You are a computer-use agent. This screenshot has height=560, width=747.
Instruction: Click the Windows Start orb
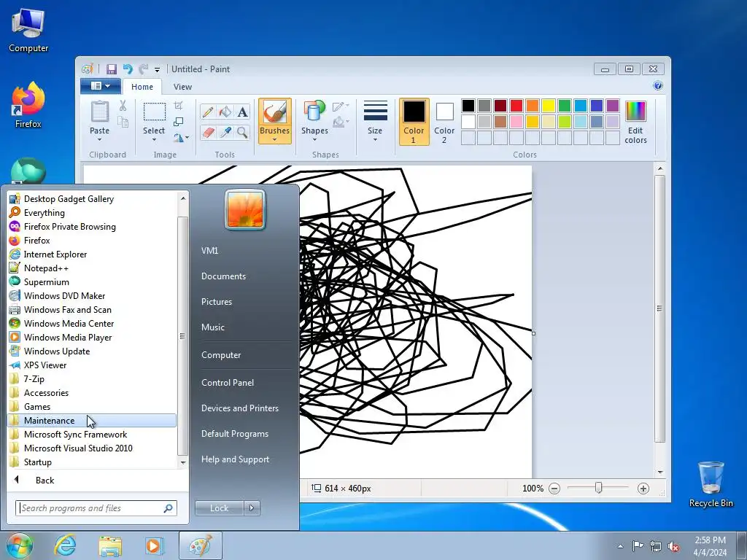coord(19,545)
